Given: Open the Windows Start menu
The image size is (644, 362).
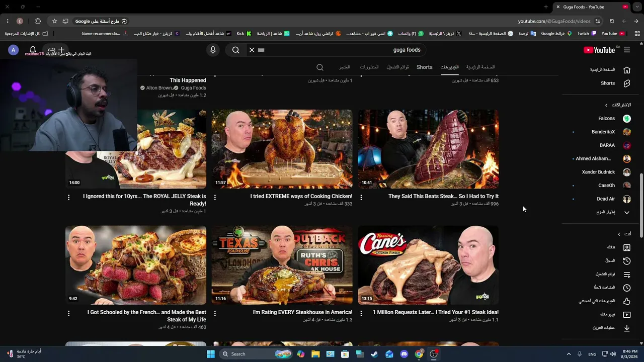Looking at the screenshot, I should 211,354.
